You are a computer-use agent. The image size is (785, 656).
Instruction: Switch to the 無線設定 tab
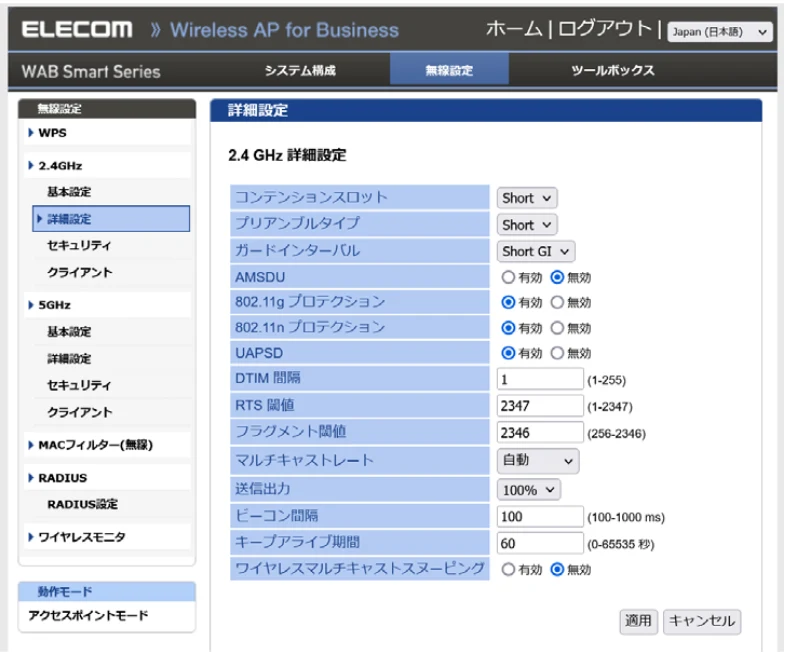click(449, 71)
